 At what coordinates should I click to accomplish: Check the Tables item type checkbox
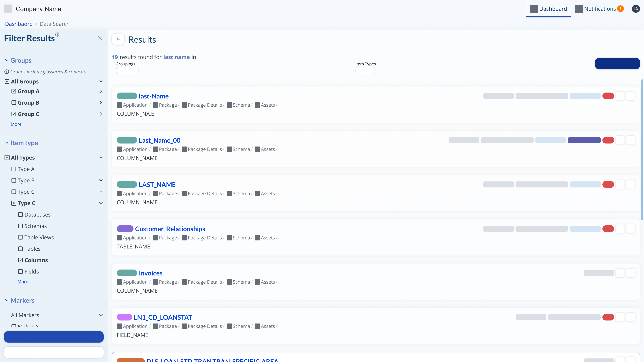(x=20, y=249)
